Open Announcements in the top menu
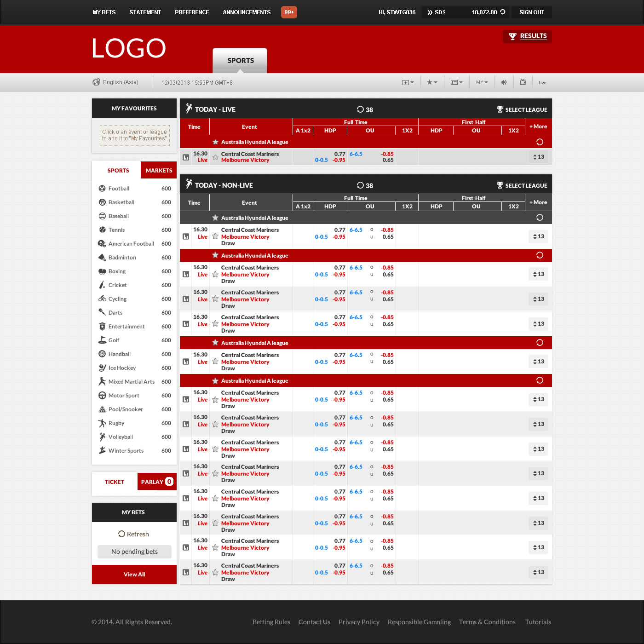This screenshot has width=644, height=644. click(x=247, y=12)
